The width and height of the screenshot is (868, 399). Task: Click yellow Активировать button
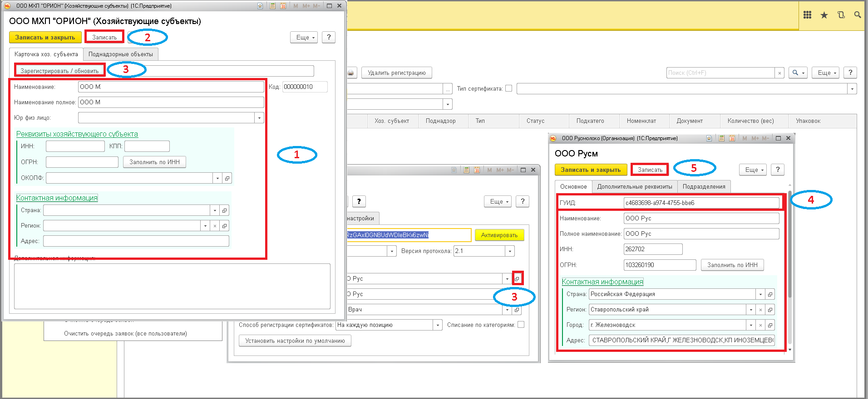(499, 235)
